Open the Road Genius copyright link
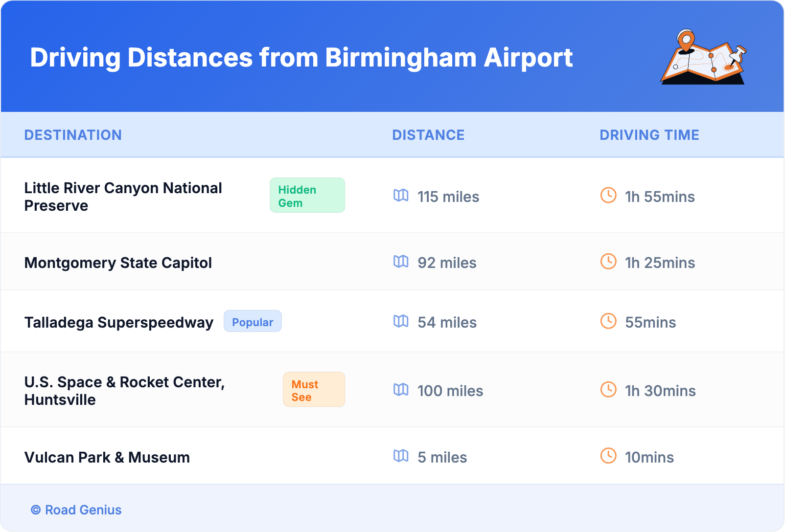Viewport: 785px width, 532px height. click(76, 510)
